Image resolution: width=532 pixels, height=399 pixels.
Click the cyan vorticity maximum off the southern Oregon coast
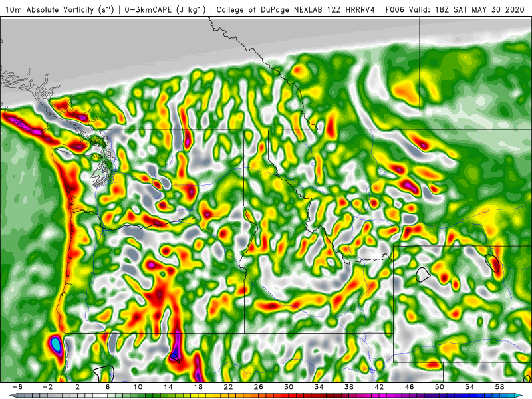point(56,345)
